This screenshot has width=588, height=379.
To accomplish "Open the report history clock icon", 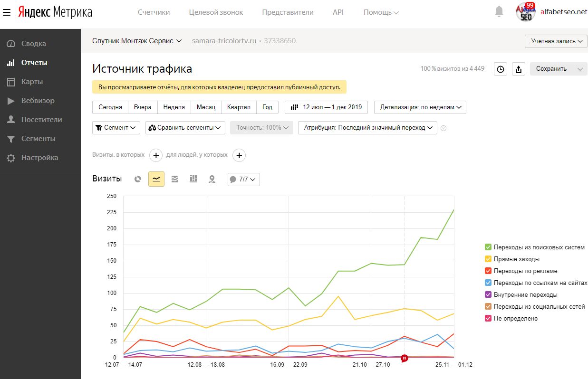I will (500, 69).
